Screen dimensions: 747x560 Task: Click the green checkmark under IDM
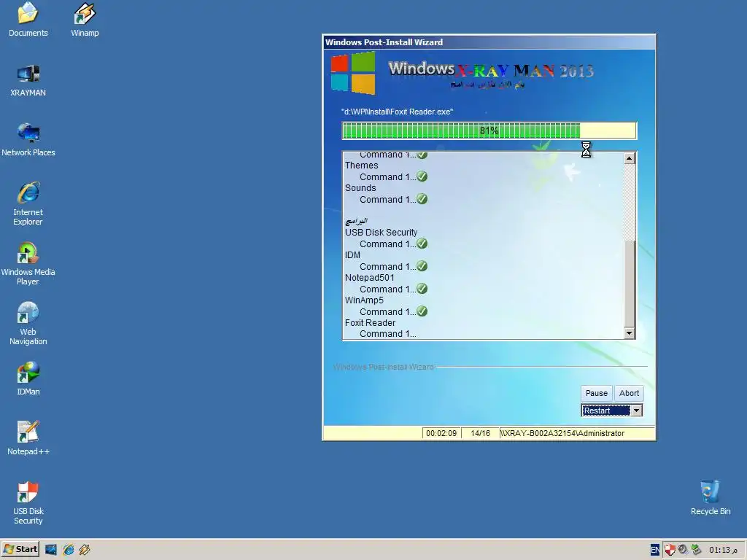tap(422, 265)
